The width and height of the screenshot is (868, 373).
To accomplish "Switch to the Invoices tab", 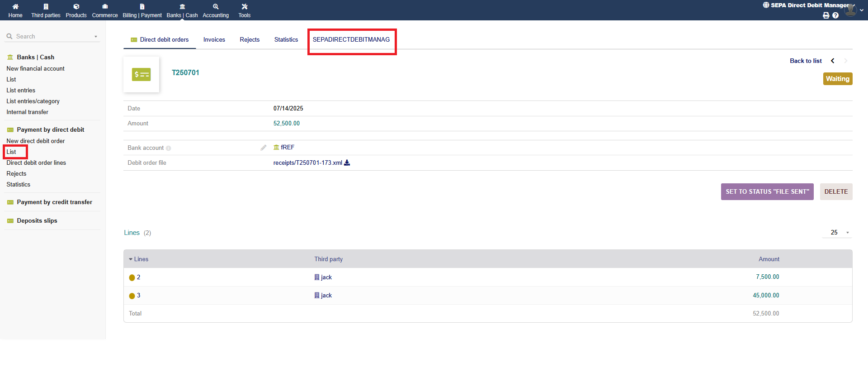I will (214, 40).
